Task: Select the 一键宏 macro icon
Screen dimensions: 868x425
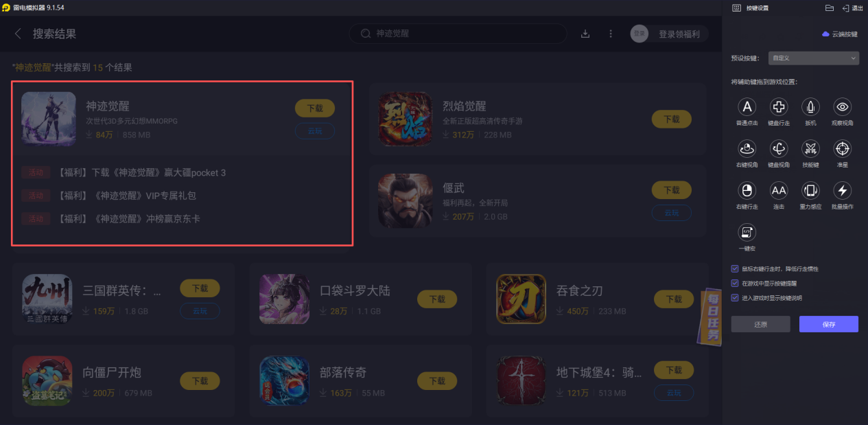Action: pyautogui.click(x=747, y=232)
